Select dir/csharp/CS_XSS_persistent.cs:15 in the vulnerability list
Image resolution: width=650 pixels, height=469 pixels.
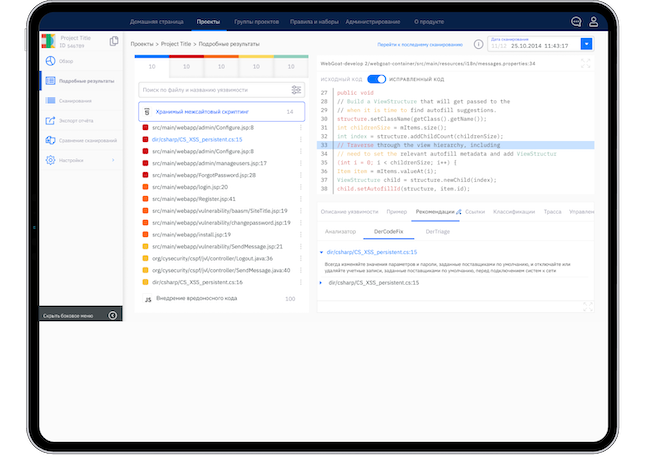pos(197,139)
